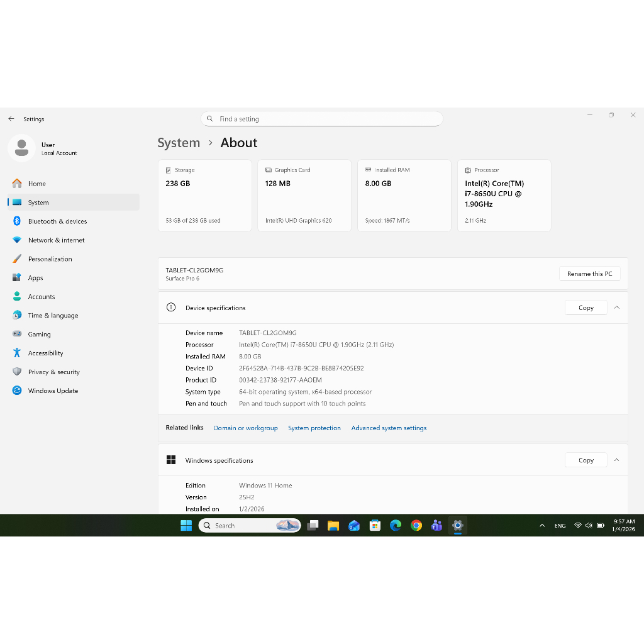The image size is (644, 644).
Task: Open Bluetooth & devices settings
Action: pyautogui.click(x=57, y=221)
